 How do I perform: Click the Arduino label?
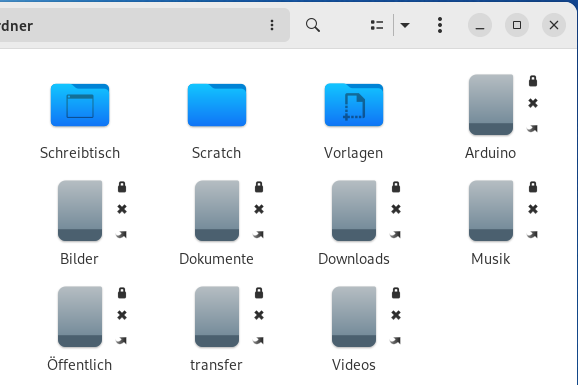click(x=490, y=153)
